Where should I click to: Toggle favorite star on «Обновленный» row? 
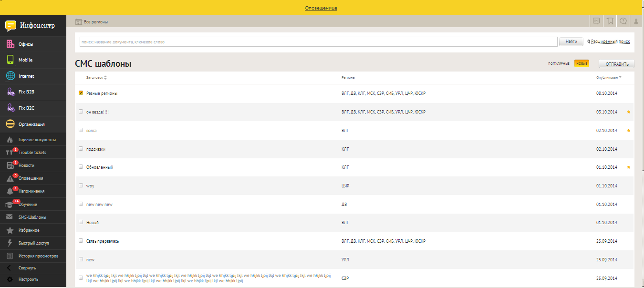(x=628, y=167)
